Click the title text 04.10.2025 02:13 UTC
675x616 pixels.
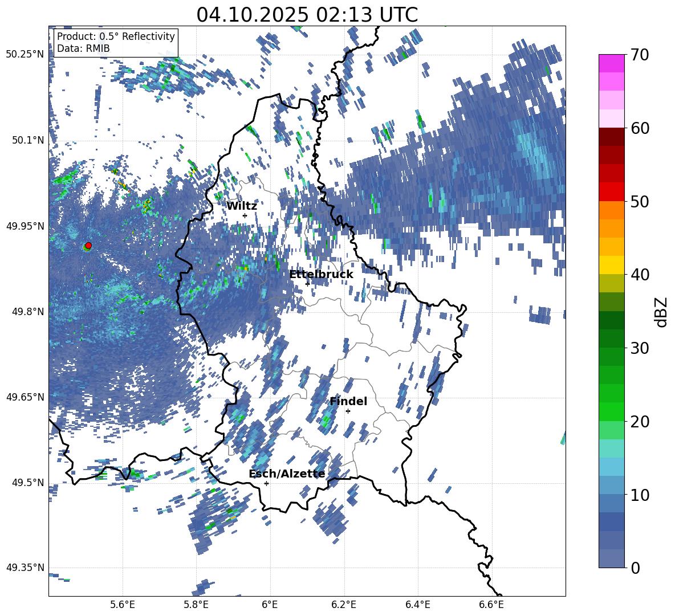(x=307, y=15)
